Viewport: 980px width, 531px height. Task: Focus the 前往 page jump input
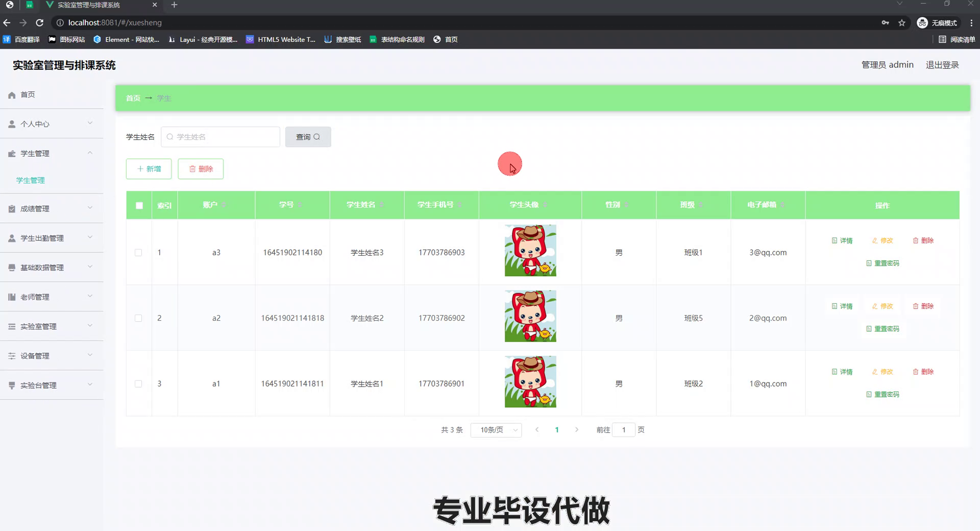coord(624,430)
